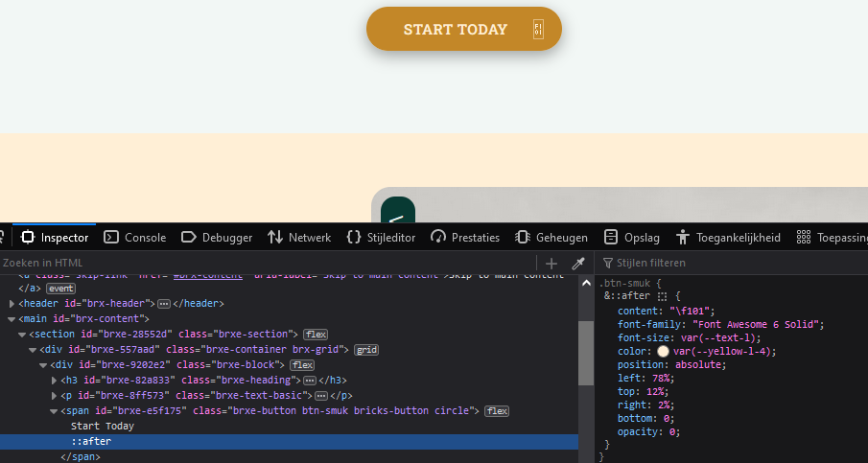Click the left 78% value
This screenshot has height=463, width=868.
coord(661,378)
